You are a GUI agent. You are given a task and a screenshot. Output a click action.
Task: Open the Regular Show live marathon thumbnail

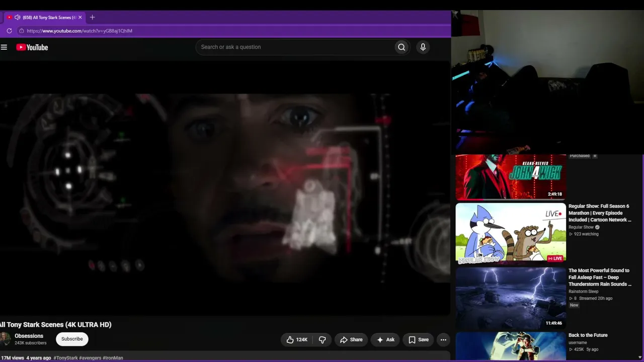click(511, 233)
